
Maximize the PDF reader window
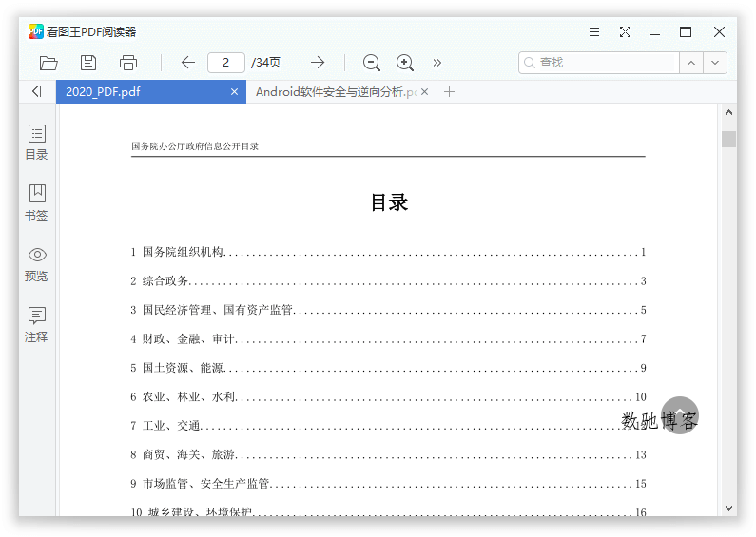(x=686, y=32)
